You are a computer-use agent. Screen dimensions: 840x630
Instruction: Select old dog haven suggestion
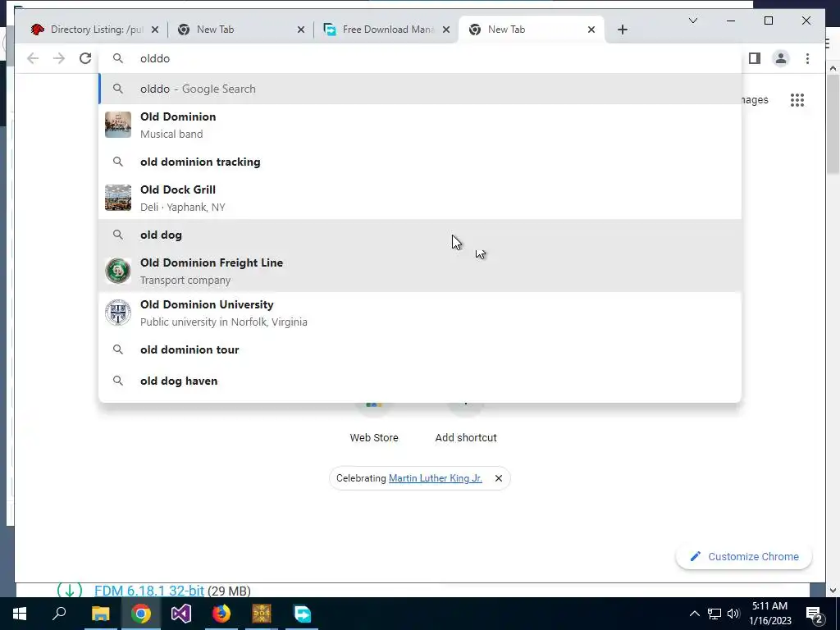coord(420,381)
